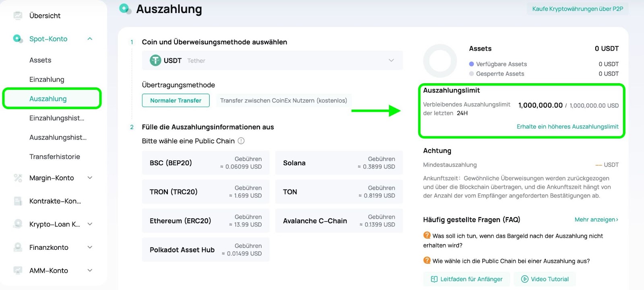
Task: Open Assets under Spot-Konto
Action: click(x=40, y=60)
